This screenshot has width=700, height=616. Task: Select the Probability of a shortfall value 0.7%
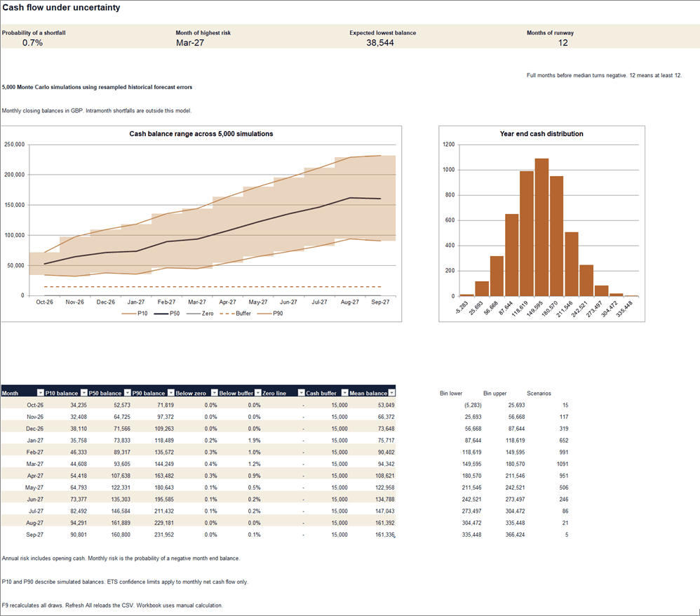[32, 43]
